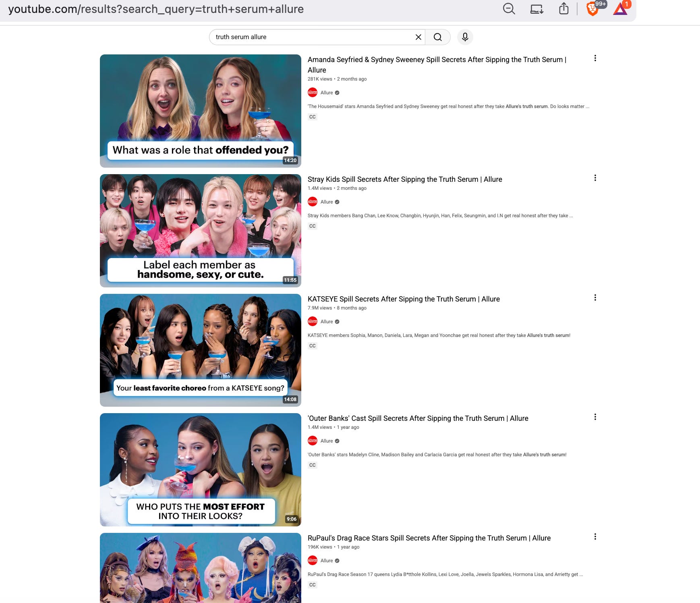Open more options for Outer Banks video
The height and width of the screenshot is (603, 700).
(595, 417)
